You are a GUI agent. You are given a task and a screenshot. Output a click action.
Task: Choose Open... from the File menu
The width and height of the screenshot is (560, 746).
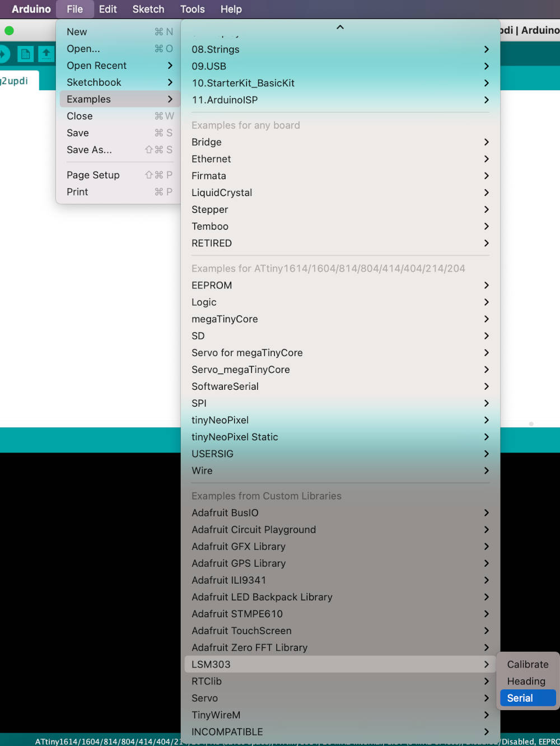point(120,49)
